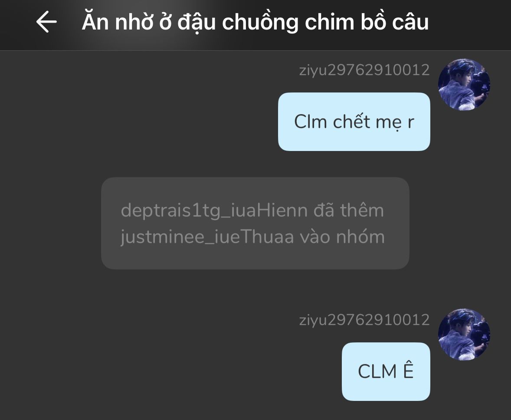Open the avatar beside the "CLM Ê" message
511x420 pixels.
(x=464, y=335)
